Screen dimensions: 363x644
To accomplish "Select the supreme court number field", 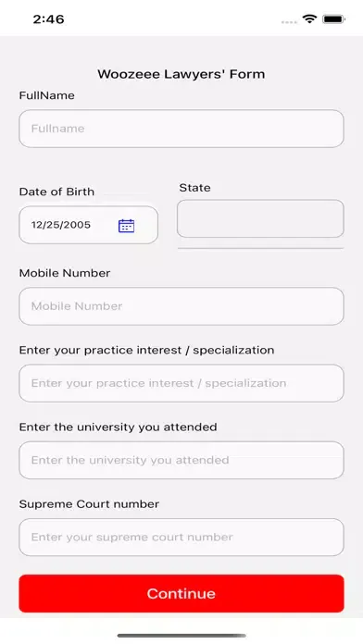I will pyautogui.click(x=181, y=537).
